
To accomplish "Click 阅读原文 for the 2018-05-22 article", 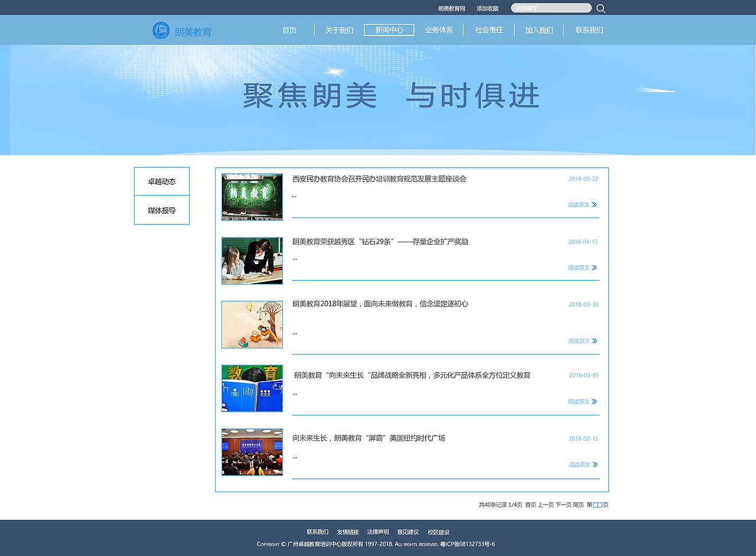I will [577, 204].
